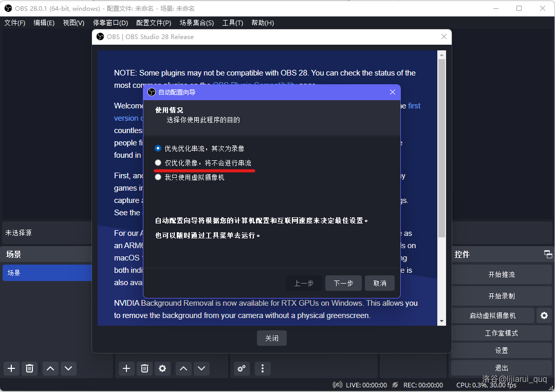Viewport: 555px width, 392px height.
Task: Open the 编辑(E) menu
Action: coord(44,23)
